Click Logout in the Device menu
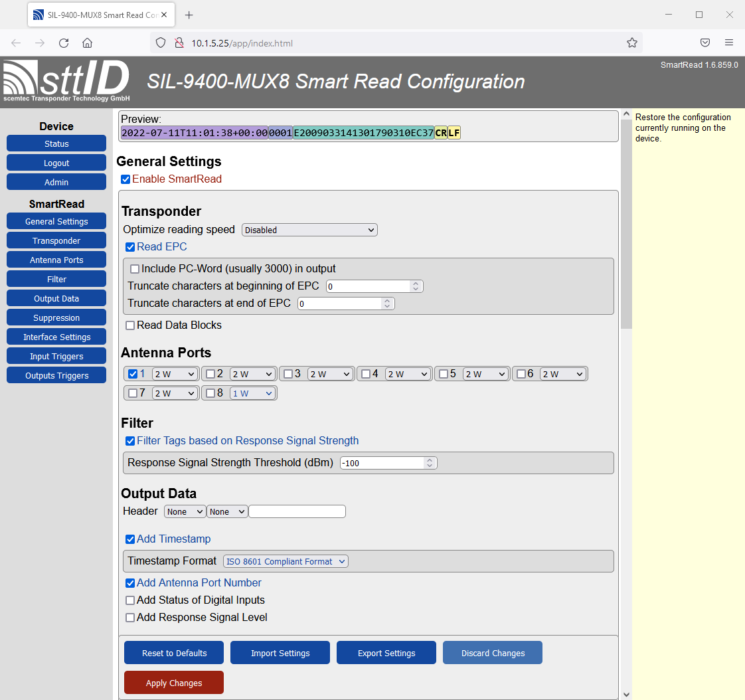Screen dimensions: 745x700 pyautogui.click(x=56, y=163)
